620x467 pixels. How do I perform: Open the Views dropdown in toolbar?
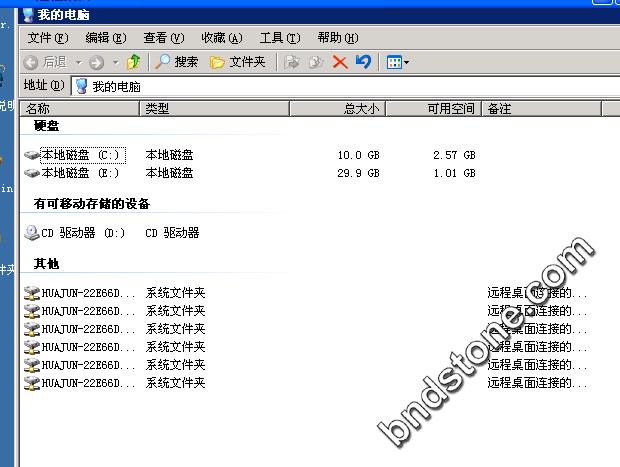pos(398,62)
